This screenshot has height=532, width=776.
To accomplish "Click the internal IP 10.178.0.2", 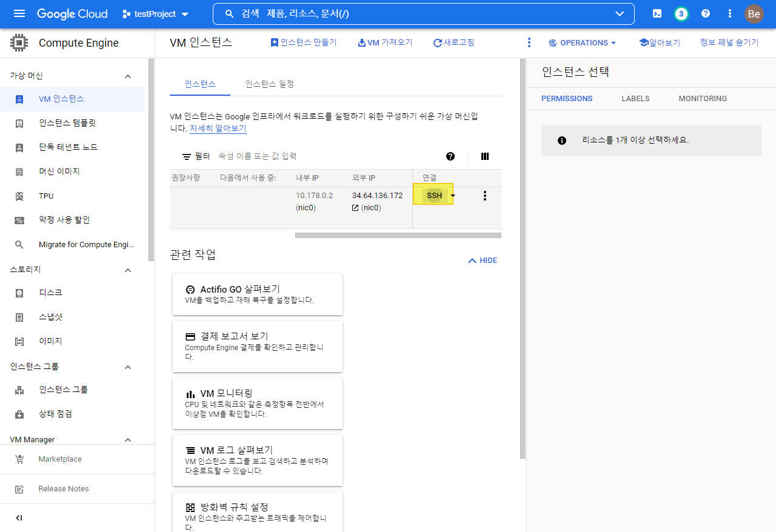I will pos(314,196).
